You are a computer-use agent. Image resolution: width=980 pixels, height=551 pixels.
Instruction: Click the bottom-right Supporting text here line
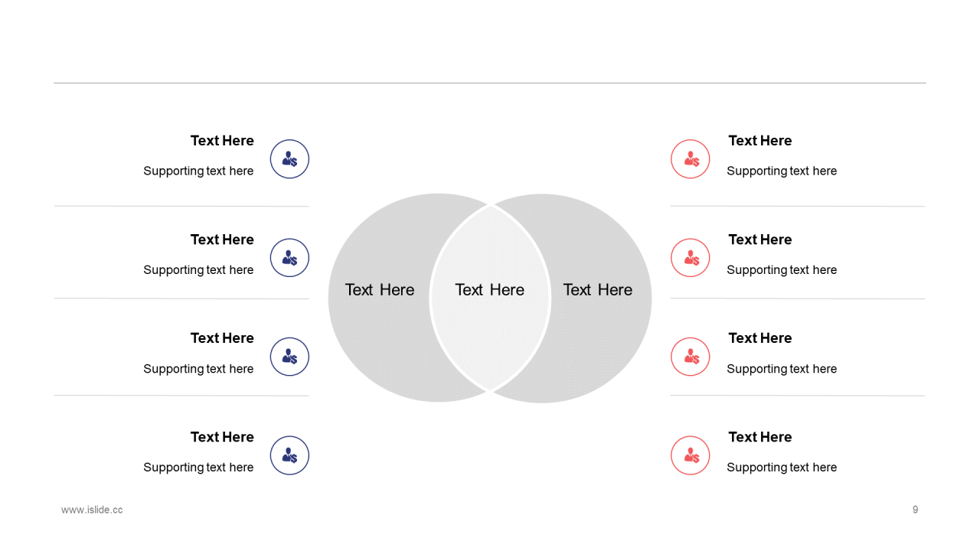point(782,468)
